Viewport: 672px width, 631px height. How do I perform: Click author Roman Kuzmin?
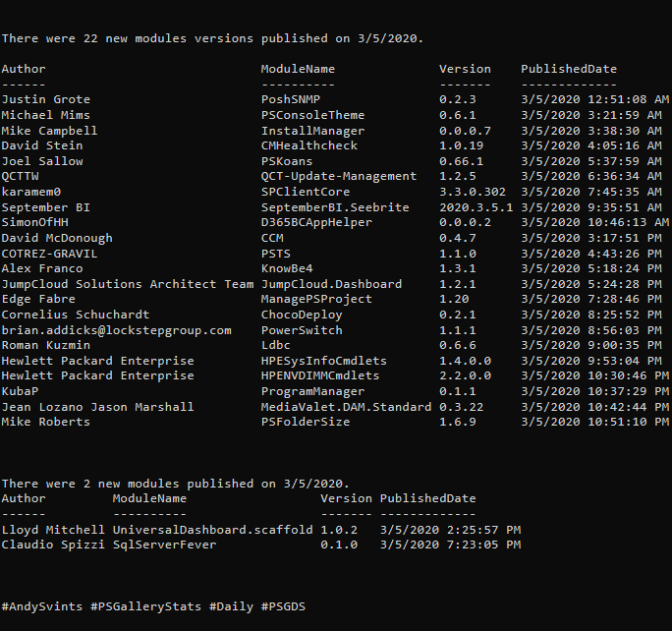tap(46, 346)
